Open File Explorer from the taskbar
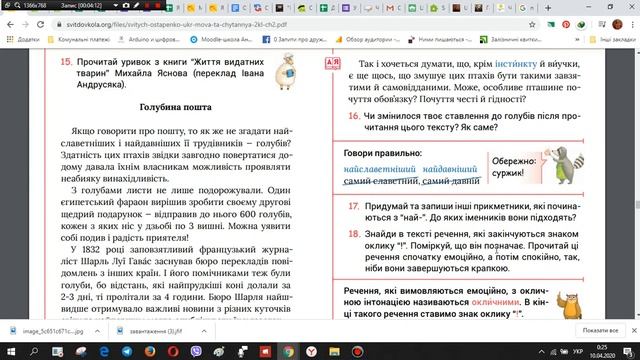 click(334, 351)
